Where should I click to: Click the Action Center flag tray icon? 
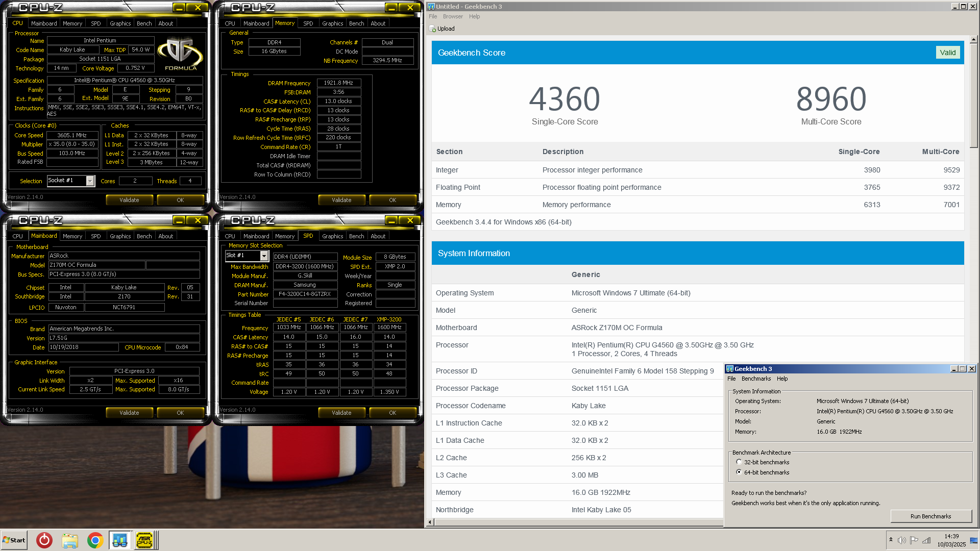(x=914, y=540)
